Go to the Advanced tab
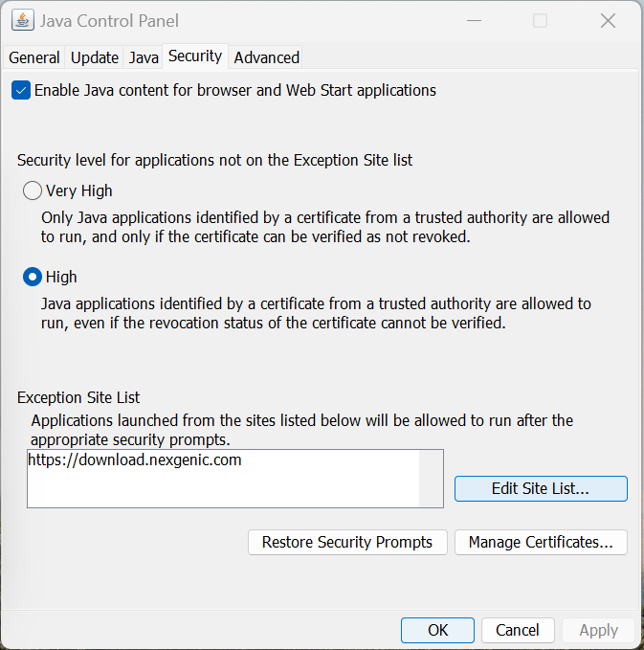Image resolution: width=644 pixels, height=650 pixels. tap(266, 57)
